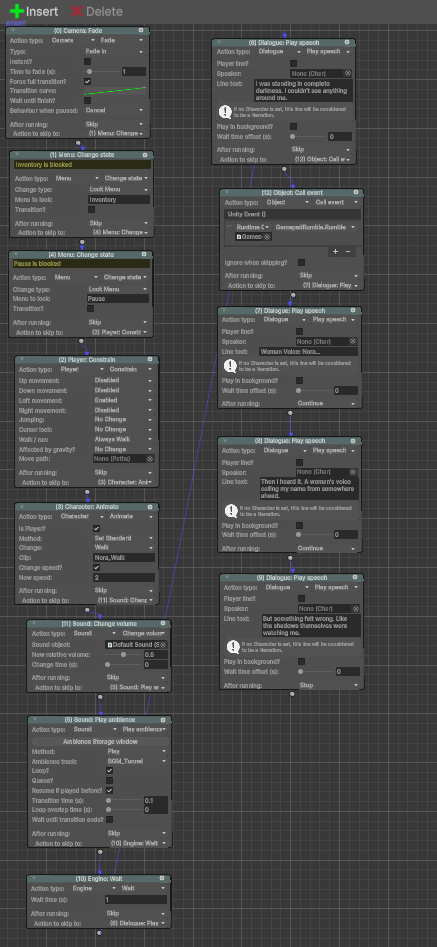Open Speaker object picker in node (7)
Viewport: 437px width, 947px height.
[354, 341]
